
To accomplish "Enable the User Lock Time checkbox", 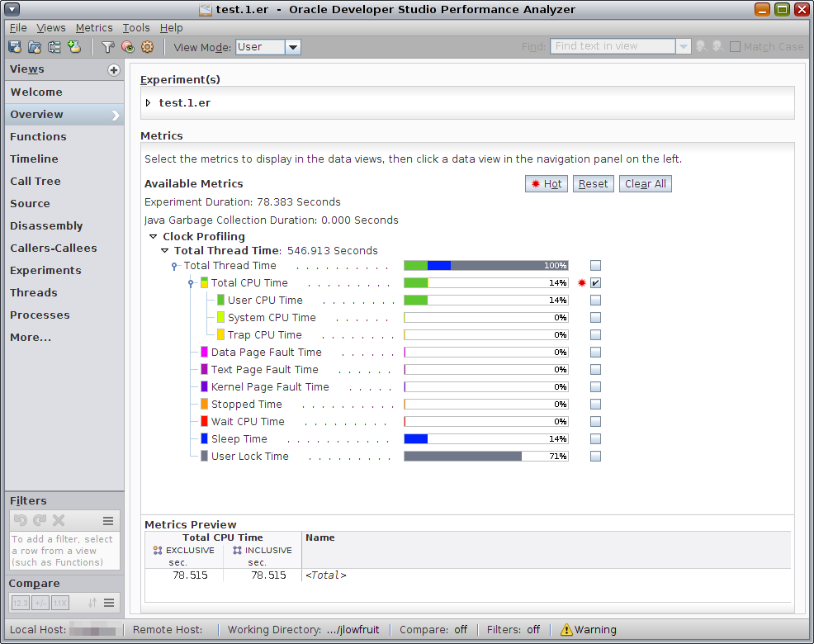I will [x=595, y=456].
